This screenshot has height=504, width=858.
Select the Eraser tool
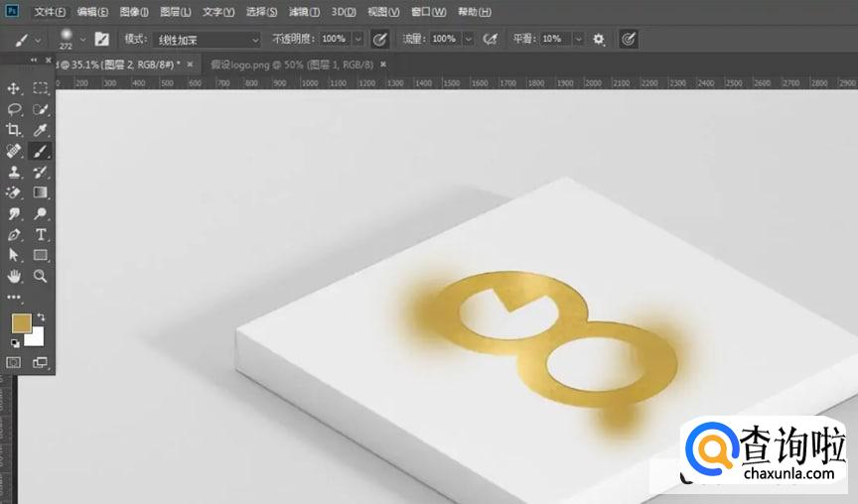[14, 192]
